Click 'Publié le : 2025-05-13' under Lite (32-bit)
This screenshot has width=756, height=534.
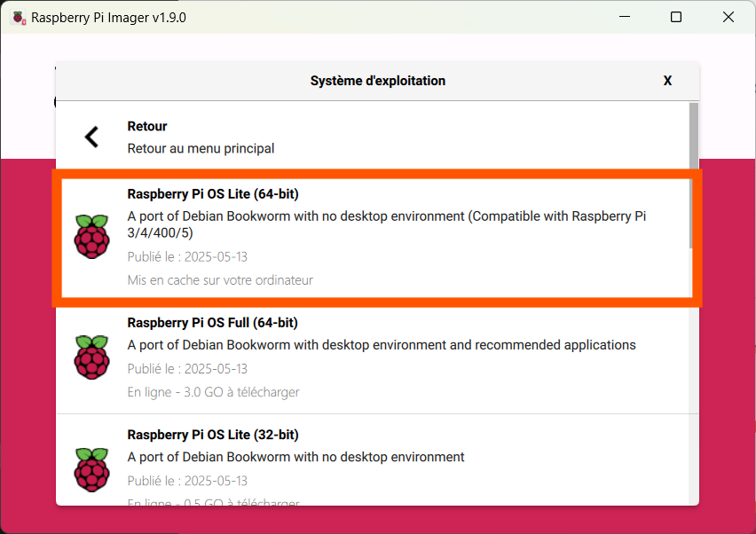click(187, 481)
